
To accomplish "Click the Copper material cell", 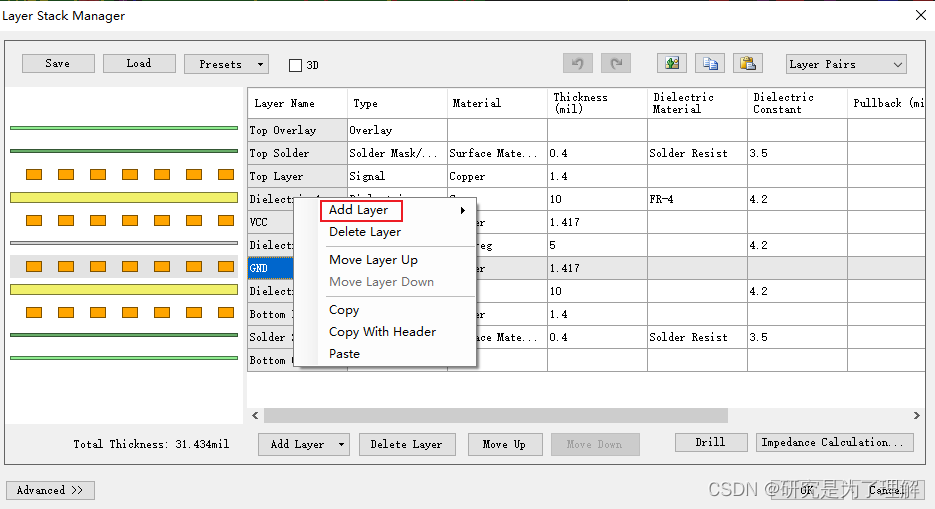I will click(x=497, y=176).
